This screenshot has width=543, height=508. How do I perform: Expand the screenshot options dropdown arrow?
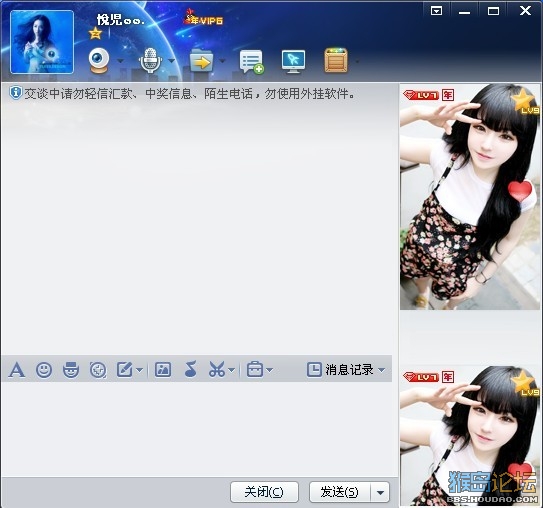click(x=232, y=370)
